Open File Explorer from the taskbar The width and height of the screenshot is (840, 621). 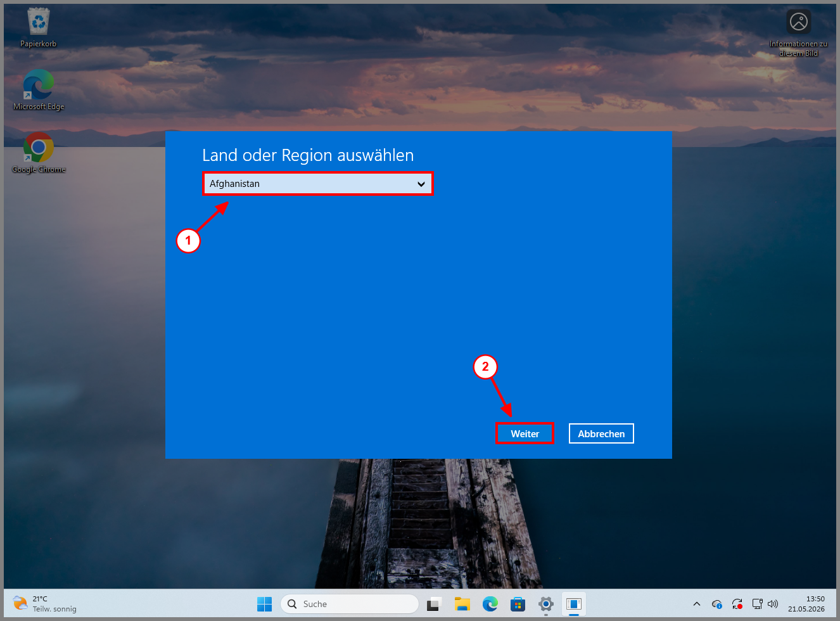point(462,604)
